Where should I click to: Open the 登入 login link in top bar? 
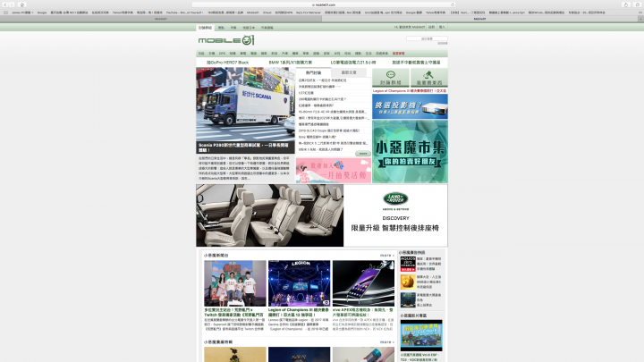click(x=442, y=27)
